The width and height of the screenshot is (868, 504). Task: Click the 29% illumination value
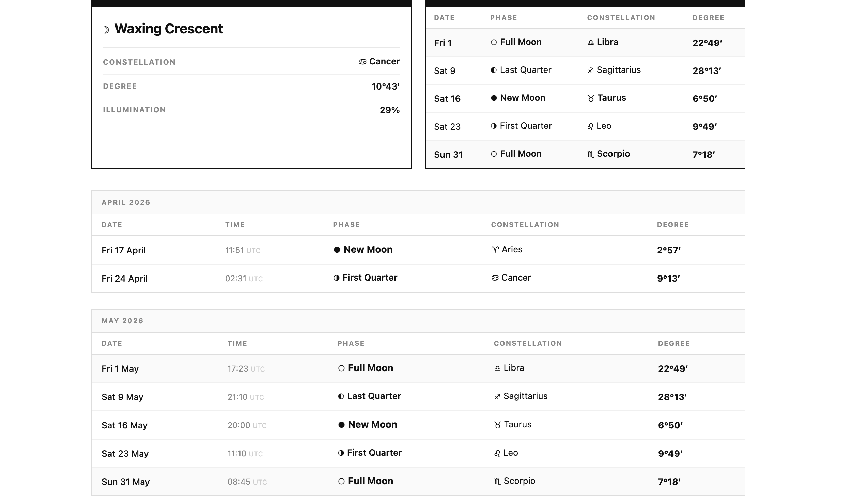pos(390,110)
